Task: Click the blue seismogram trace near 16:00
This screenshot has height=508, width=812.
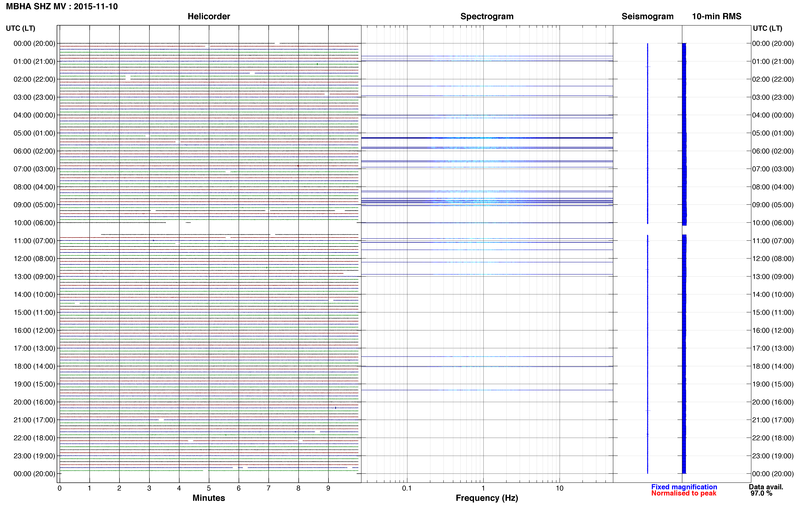Action: 648,331
